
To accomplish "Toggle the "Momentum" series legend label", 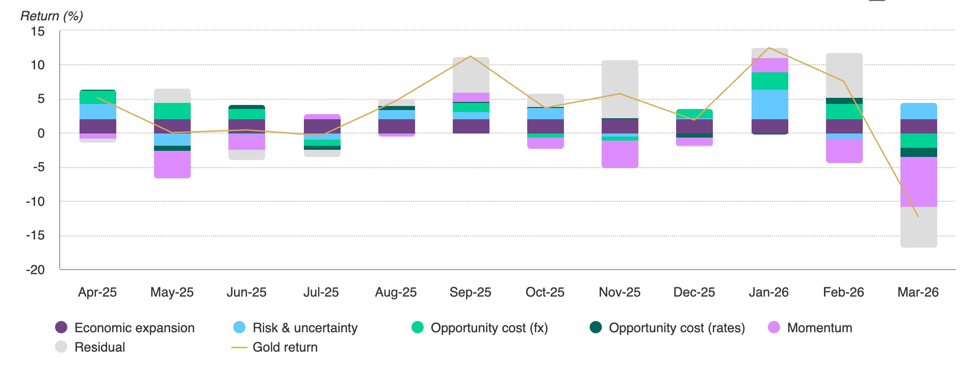I will (819, 328).
